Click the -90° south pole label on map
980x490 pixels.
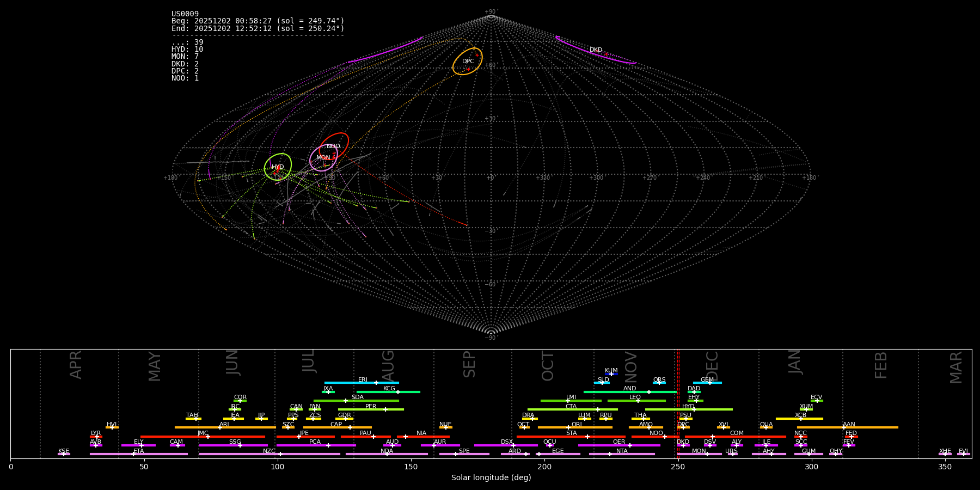pyautogui.click(x=491, y=338)
